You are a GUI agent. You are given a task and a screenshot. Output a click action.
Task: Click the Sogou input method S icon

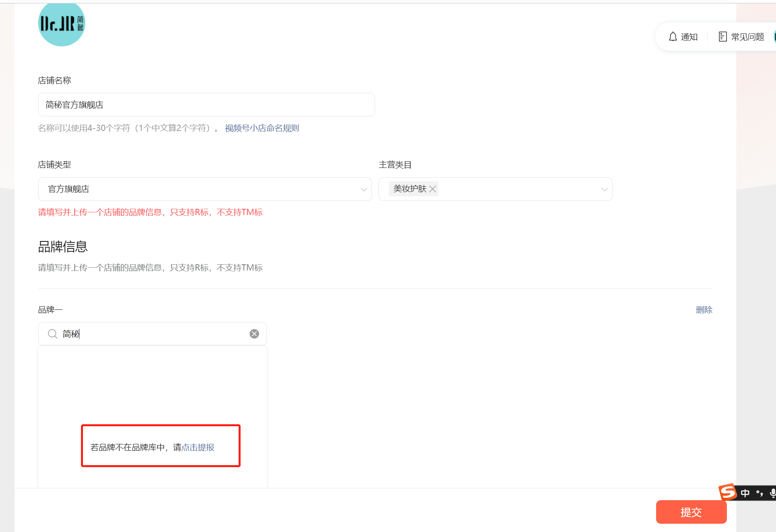tap(727, 492)
